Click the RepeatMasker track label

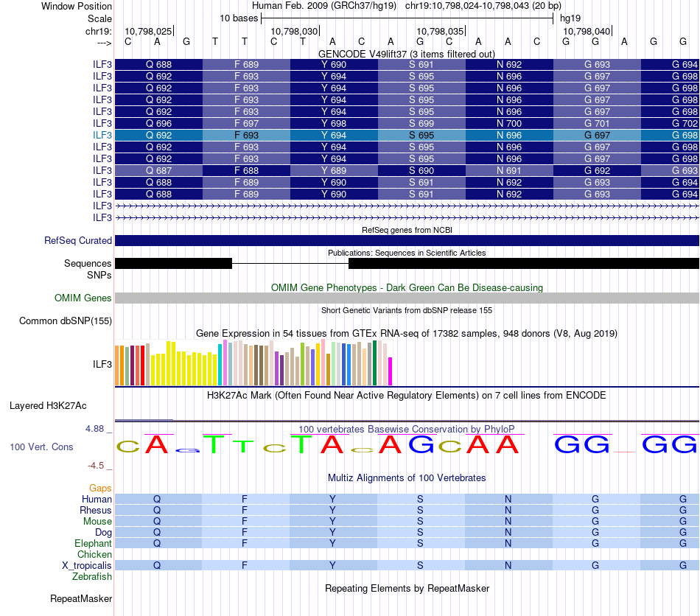(x=81, y=598)
